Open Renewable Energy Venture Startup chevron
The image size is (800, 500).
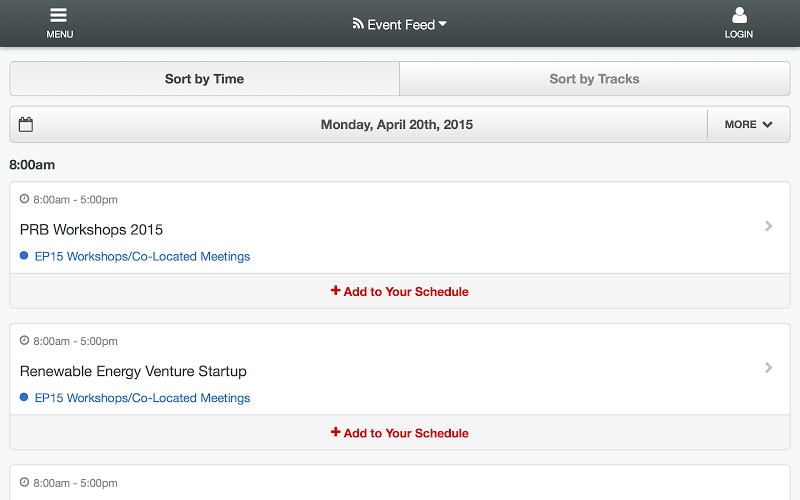pyautogui.click(x=768, y=367)
